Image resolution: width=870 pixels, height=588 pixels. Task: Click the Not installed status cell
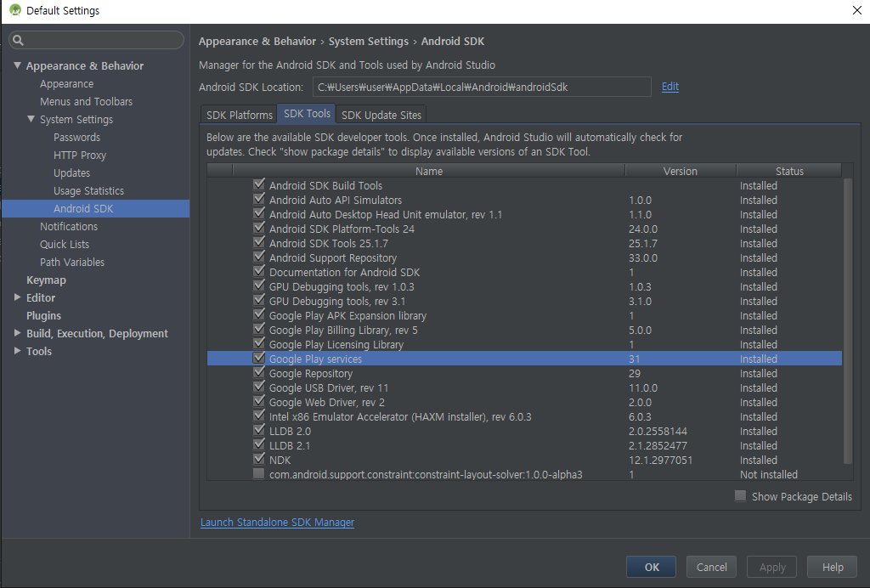[x=768, y=474]
